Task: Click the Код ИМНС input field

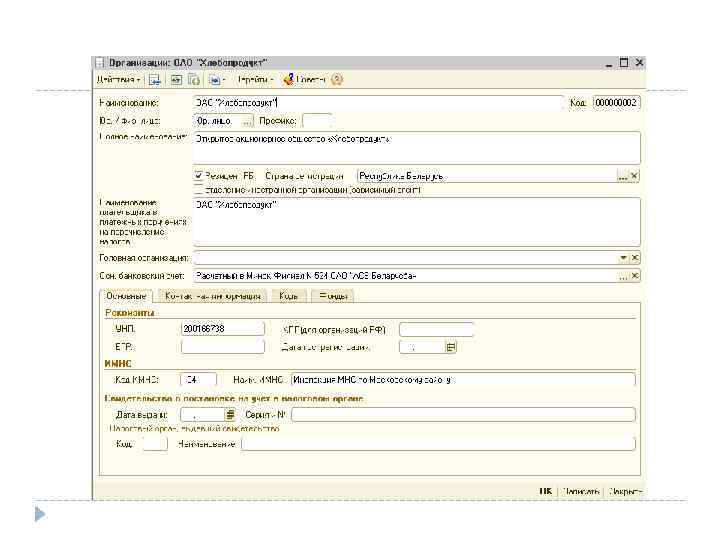Action: [198, 380]
